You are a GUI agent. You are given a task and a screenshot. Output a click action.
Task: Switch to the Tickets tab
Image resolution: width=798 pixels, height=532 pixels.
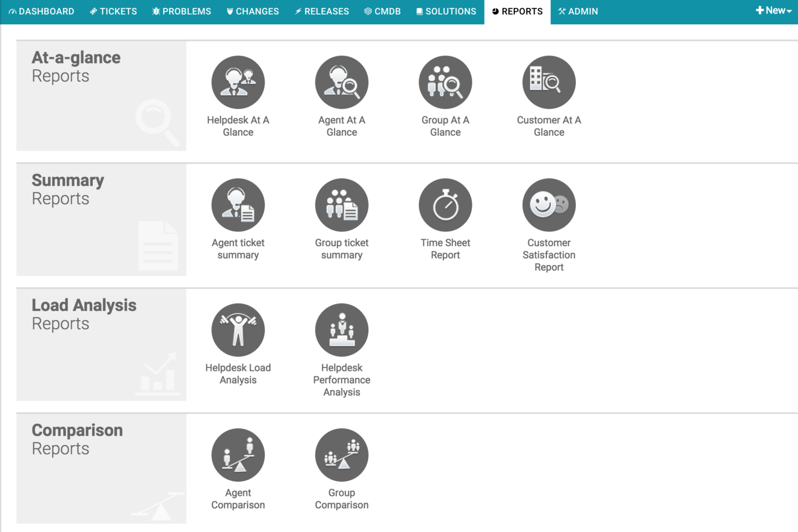[113, 11]
